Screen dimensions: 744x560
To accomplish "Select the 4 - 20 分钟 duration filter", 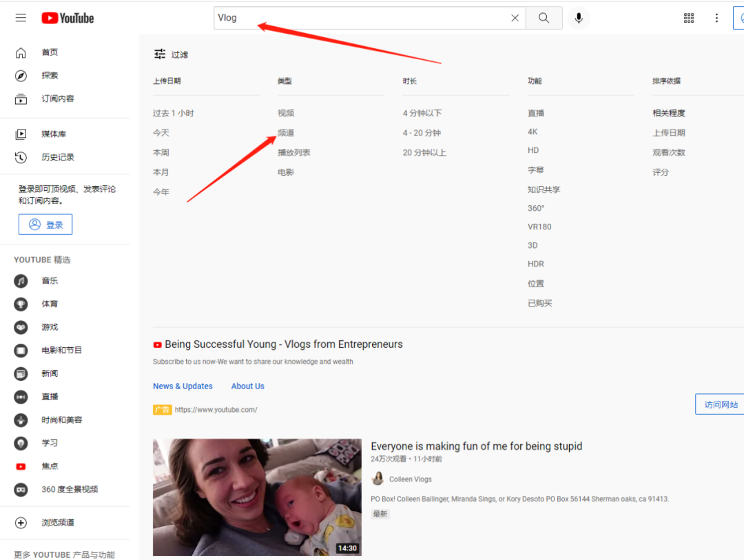I will [422, 133].
